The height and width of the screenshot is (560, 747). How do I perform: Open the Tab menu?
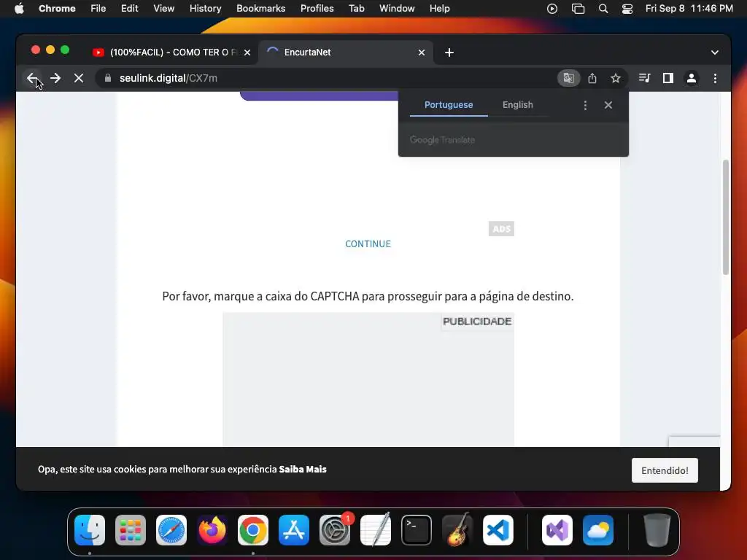[356, 9]
